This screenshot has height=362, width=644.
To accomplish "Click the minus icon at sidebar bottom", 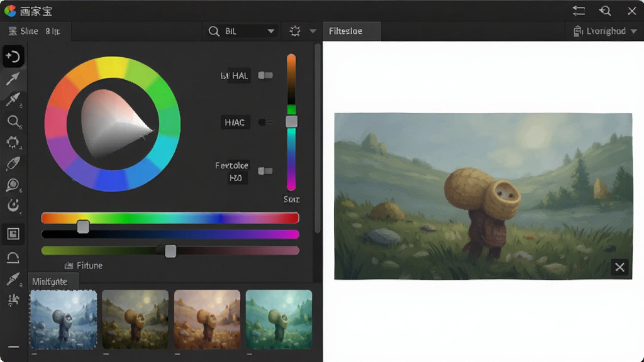I will pos(13,347).
